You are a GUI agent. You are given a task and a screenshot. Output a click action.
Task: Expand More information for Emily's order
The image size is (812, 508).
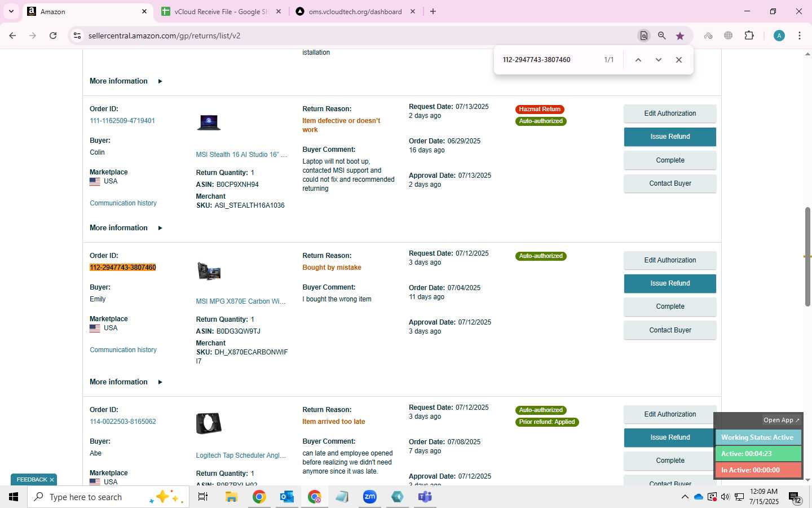click(126, 382)
